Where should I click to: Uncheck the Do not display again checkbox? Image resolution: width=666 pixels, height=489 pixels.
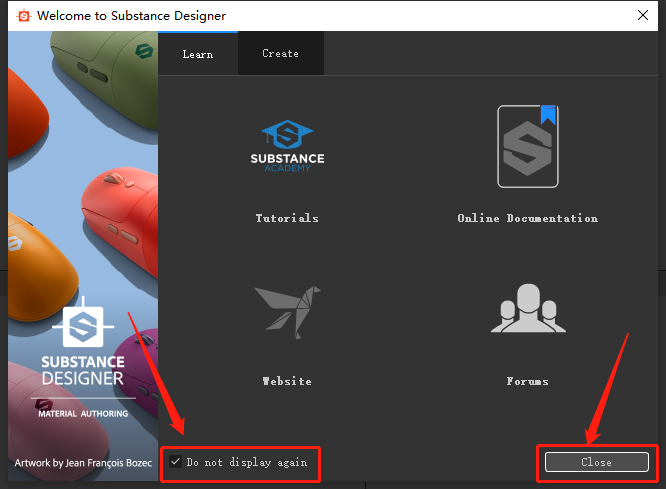point(175,461)
